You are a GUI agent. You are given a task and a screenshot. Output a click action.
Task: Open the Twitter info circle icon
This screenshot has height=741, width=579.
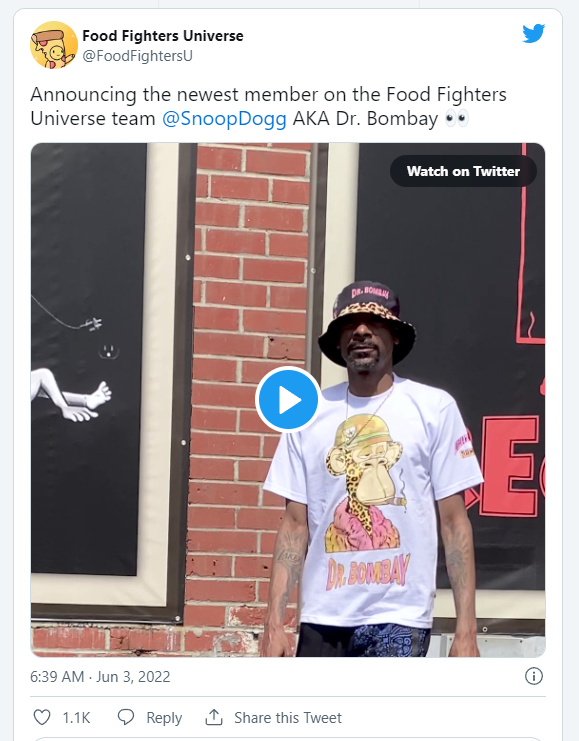(534, 676)
